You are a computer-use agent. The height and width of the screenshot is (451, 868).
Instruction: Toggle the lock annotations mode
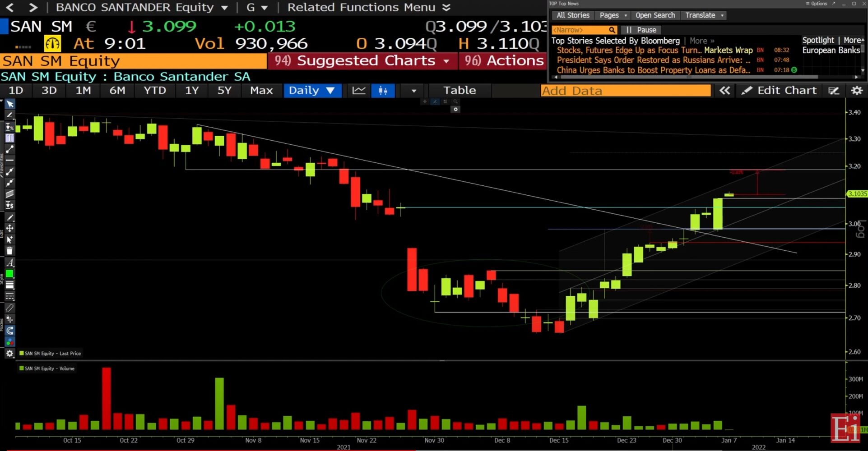[9, 319]
